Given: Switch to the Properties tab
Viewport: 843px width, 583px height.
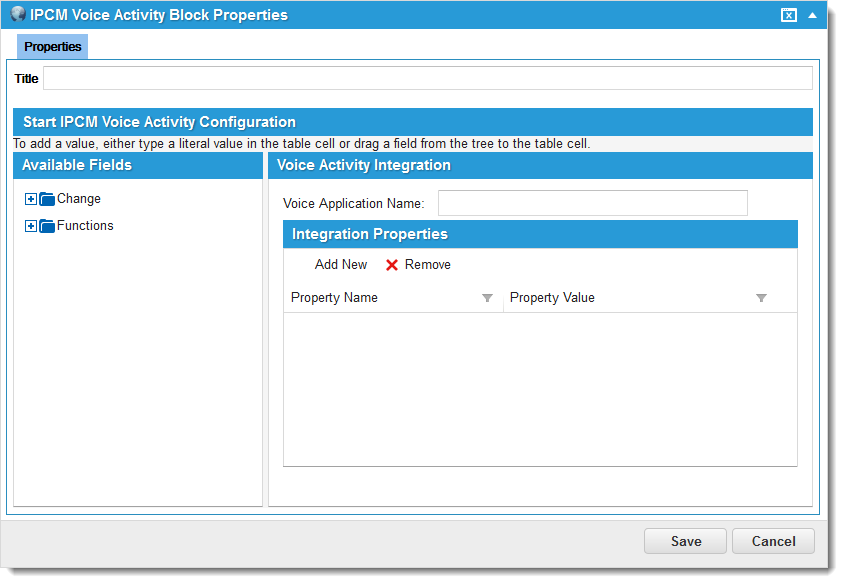Looking at the screenshot, I should pos(53,47).
